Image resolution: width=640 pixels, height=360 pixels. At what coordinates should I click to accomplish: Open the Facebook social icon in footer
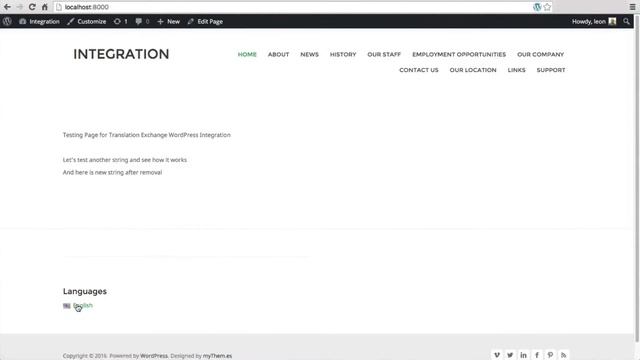537,355
